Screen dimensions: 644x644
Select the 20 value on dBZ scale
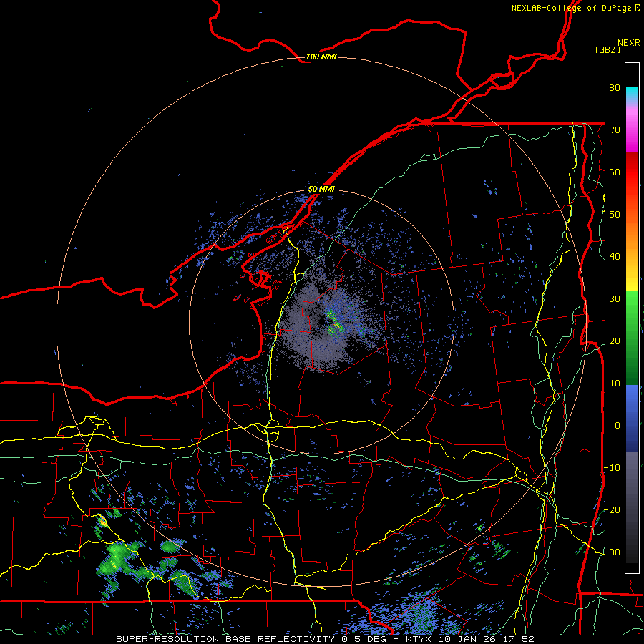(615, 341)
